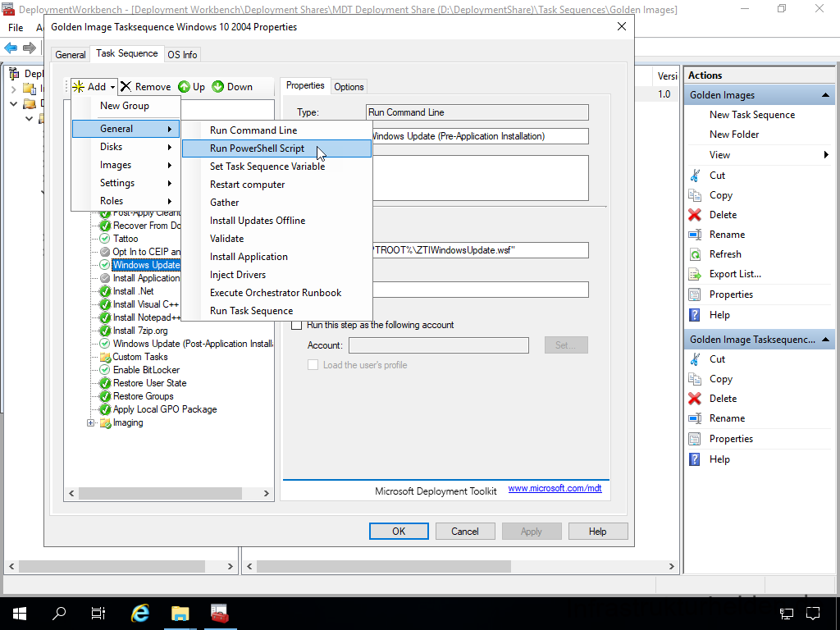Switch to the Options tab
This screenshot has width=840, height=630.
point(349,87)
